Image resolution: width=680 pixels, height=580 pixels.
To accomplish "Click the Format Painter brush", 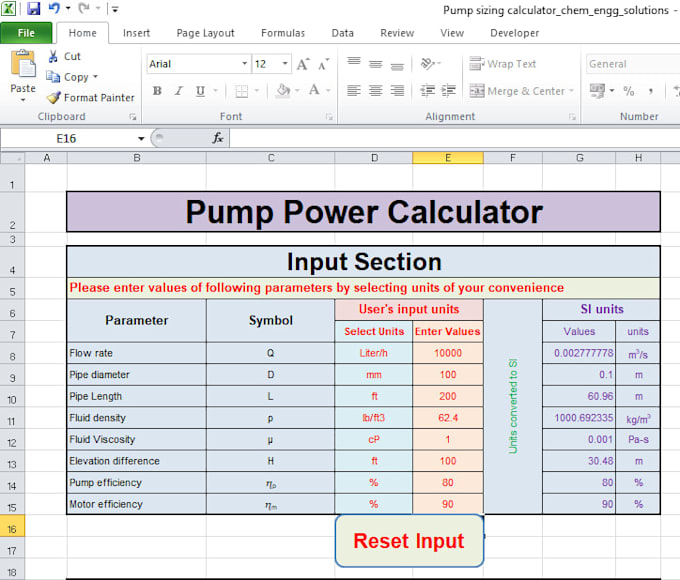I will coord(54,98).
